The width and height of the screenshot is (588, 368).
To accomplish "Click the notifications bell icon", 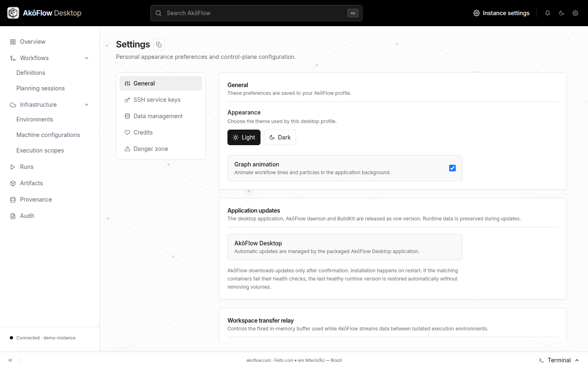I will [548, 13].
